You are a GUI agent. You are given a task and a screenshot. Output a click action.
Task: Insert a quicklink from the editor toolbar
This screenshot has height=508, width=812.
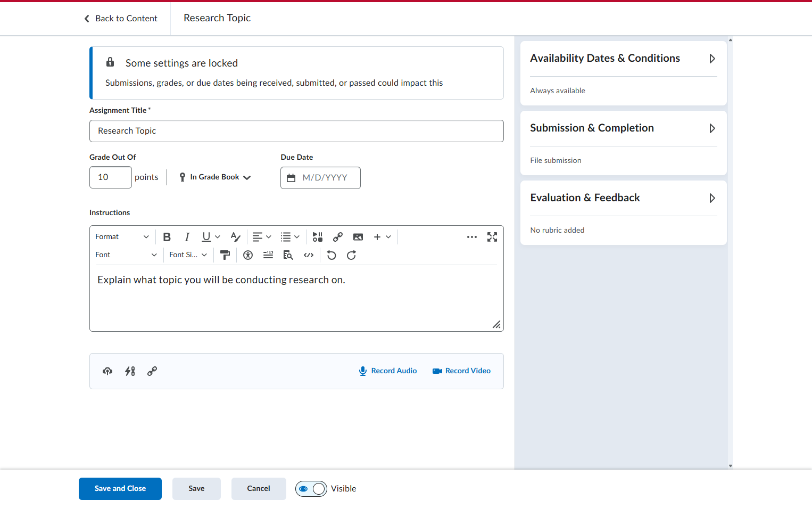pyautogui.click(x=338, y=237)
